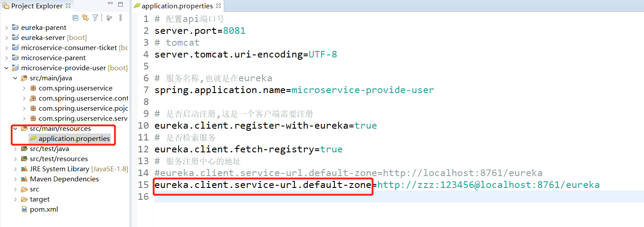
Task: Click the microservice-provide-user value on line 7
Action: [x=363, y=90]
